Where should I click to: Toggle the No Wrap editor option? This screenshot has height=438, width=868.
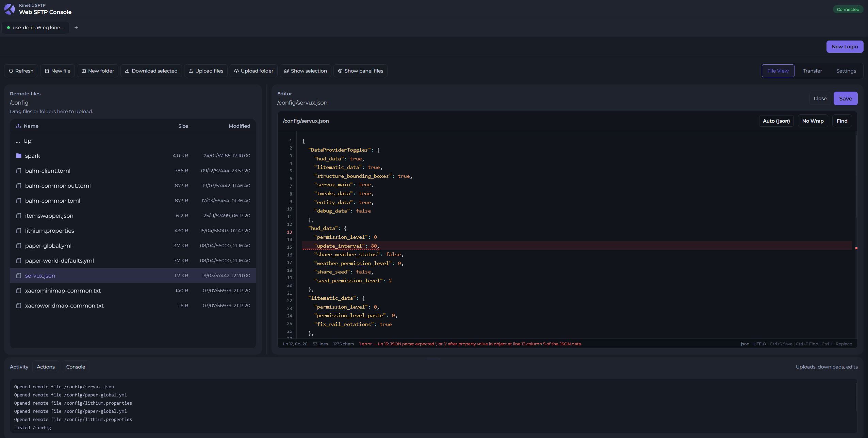(813, 121)
